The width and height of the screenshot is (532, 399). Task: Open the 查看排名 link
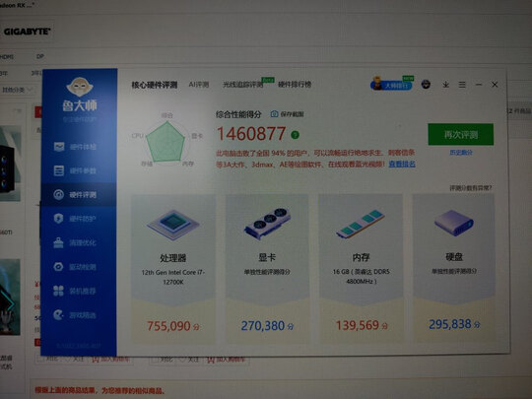click(402, 165)
